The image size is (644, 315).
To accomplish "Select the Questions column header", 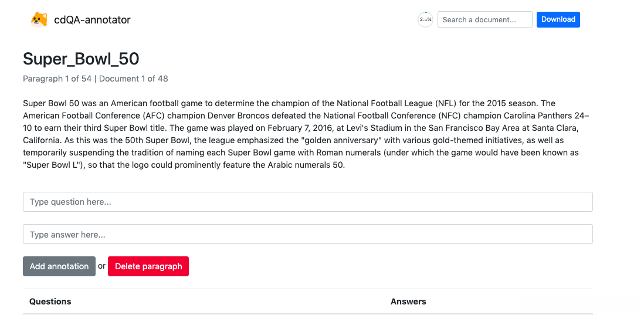I will pyautogui.click(x=50, y=302).
